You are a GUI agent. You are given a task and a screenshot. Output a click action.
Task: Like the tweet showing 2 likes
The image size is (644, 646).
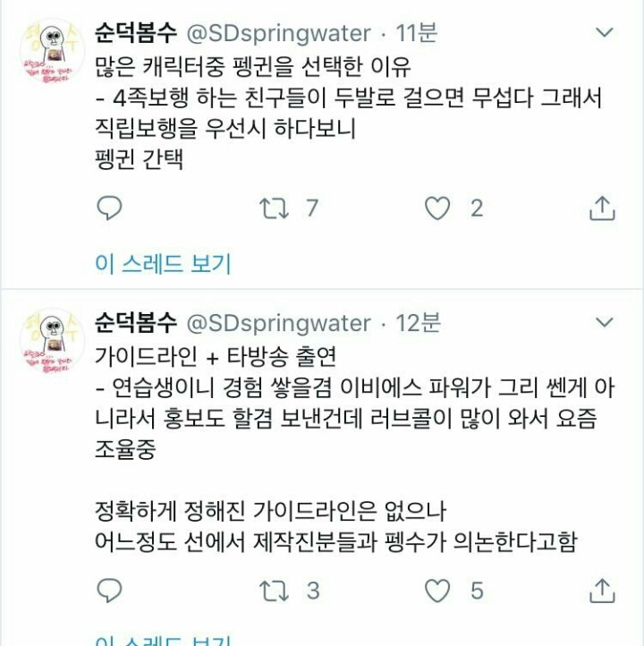point(437,208)
